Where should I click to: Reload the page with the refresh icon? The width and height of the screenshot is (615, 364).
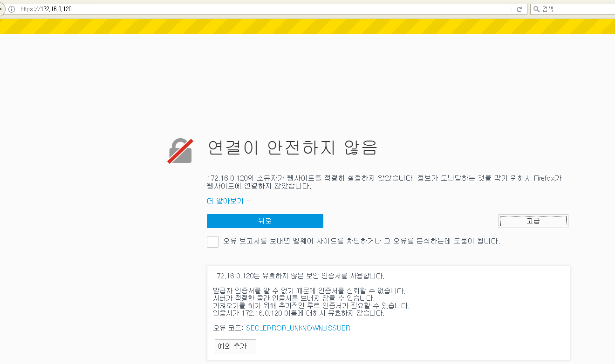click(x=519, y=9)
